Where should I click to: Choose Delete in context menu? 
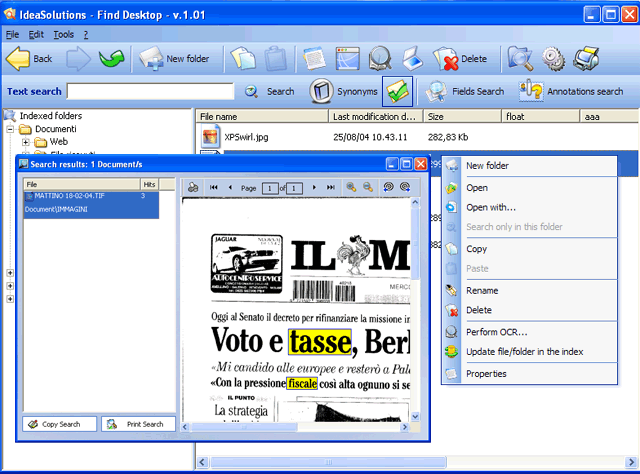[x=529, y=310]
